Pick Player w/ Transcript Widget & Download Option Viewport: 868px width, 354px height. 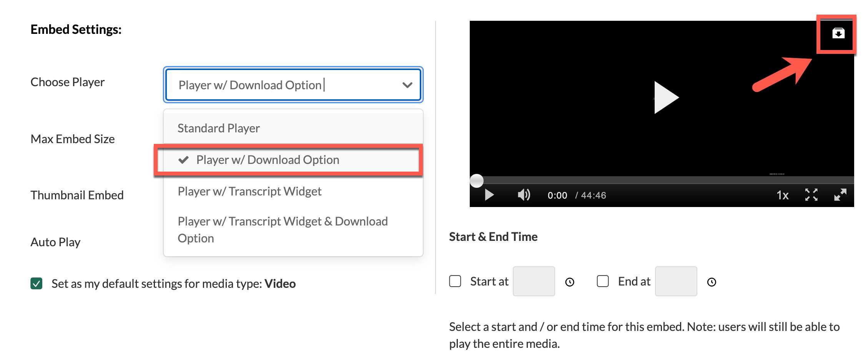pos(283,230)
